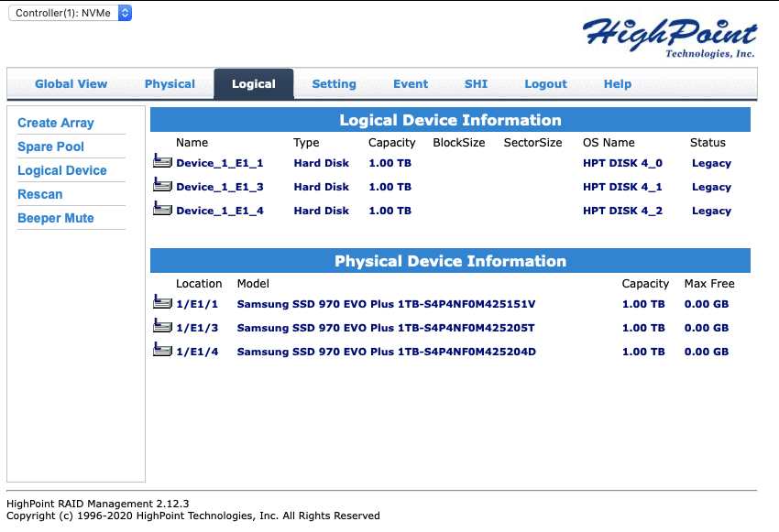Click the 1.00 TB capacity of 1/E1/4
The height and width of the screenshot is (532, 779).
[643, 352]
